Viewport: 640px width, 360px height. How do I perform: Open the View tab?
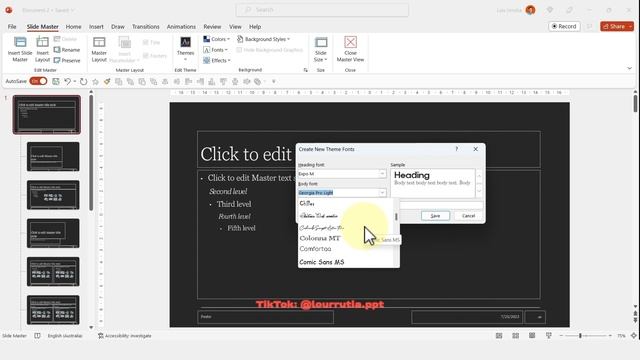point(235,27)
